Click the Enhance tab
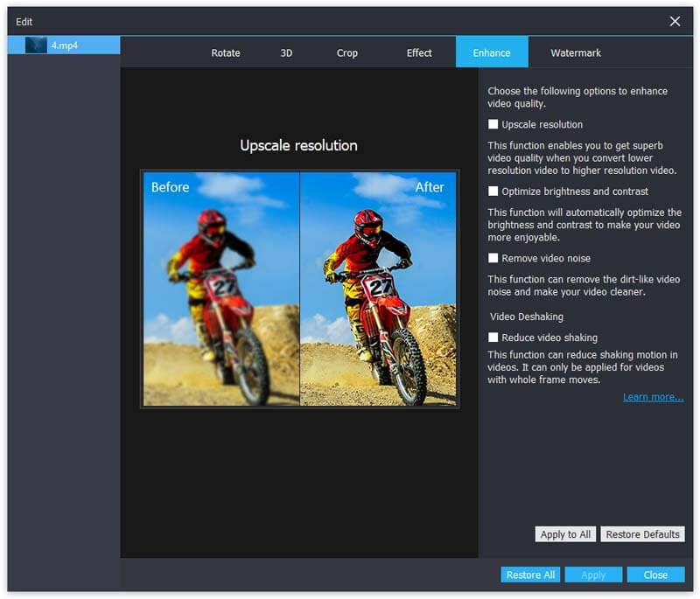 [x=492, y=52]
